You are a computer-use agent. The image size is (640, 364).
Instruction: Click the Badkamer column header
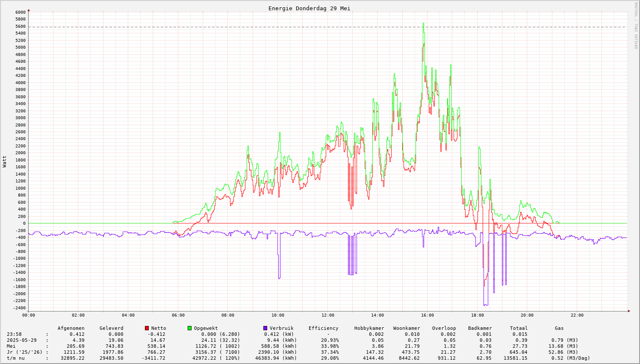(x=480, y=328)
